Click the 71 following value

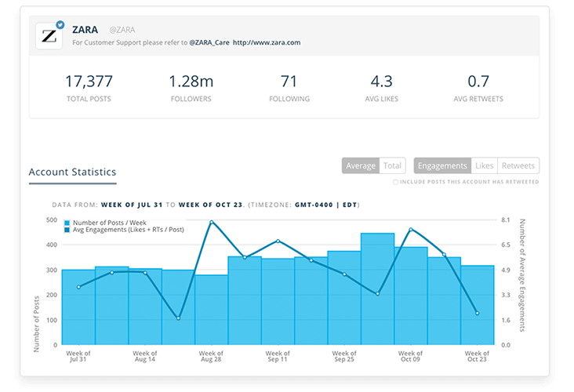[x=289, y=82]
